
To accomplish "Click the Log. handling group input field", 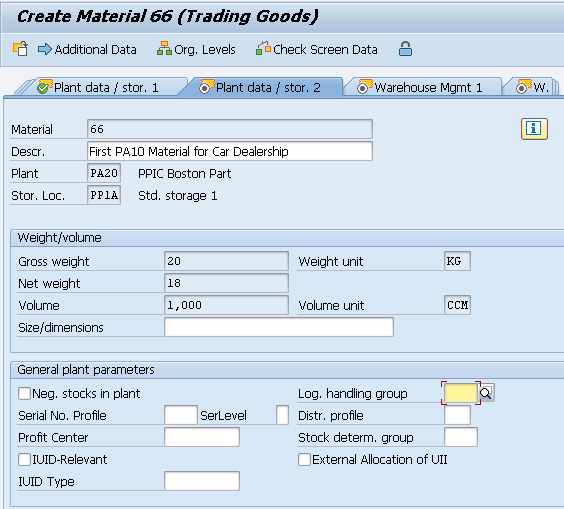I will pyautogui.click(x=461, y=393).
